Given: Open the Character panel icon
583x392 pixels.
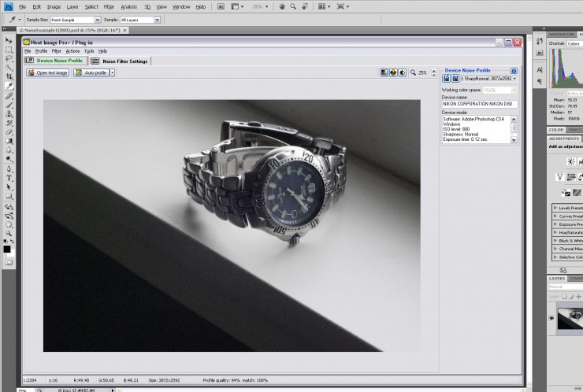Looking at the screenshot, I should tap(540, 69).
